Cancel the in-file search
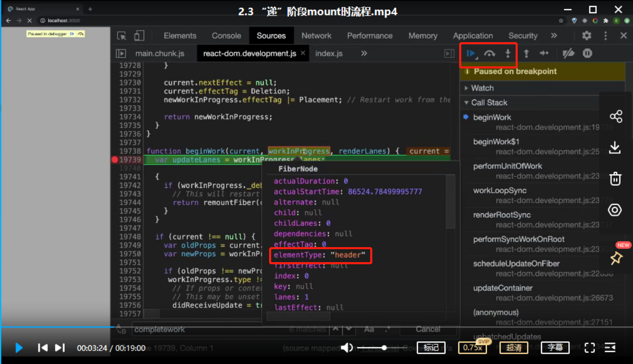The image size is (633, 364). tap(428, 329)
